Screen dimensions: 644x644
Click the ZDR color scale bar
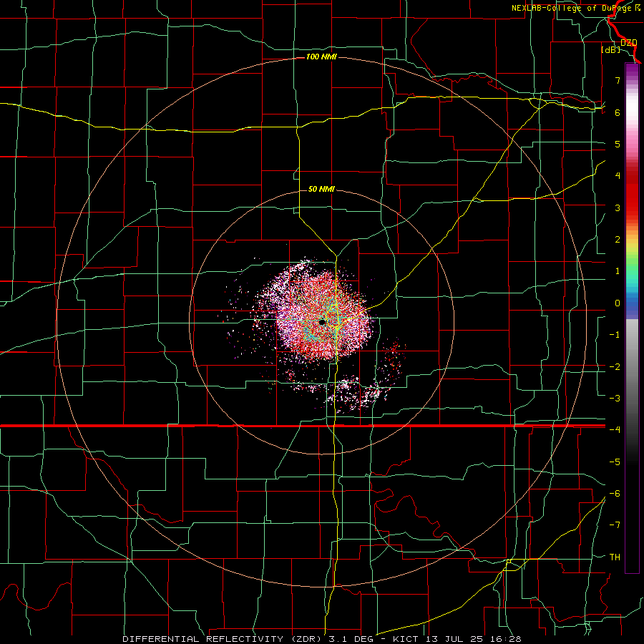click(x=632, y=318)
